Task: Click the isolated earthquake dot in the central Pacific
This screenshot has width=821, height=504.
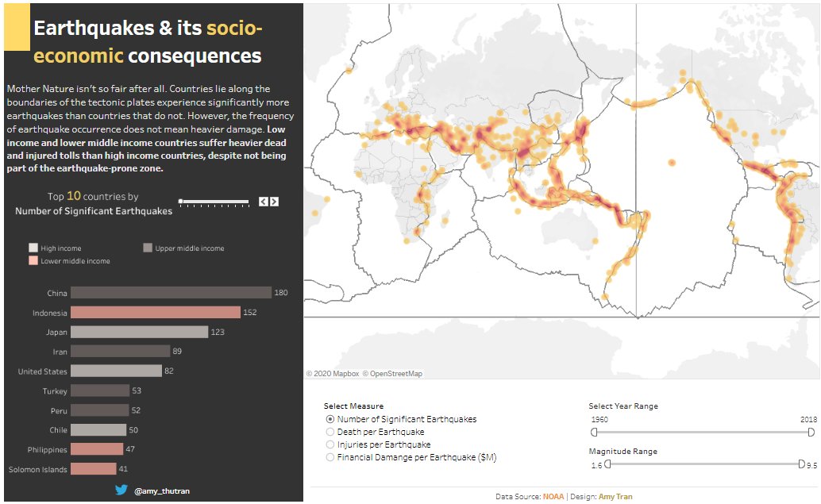Action: click(x=672, y=163)
